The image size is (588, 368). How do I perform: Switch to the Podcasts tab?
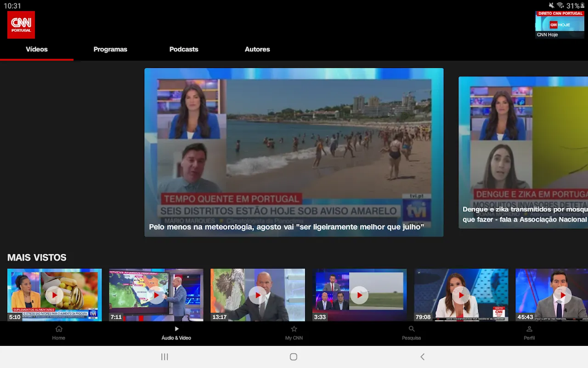click(x=184, y=49)
